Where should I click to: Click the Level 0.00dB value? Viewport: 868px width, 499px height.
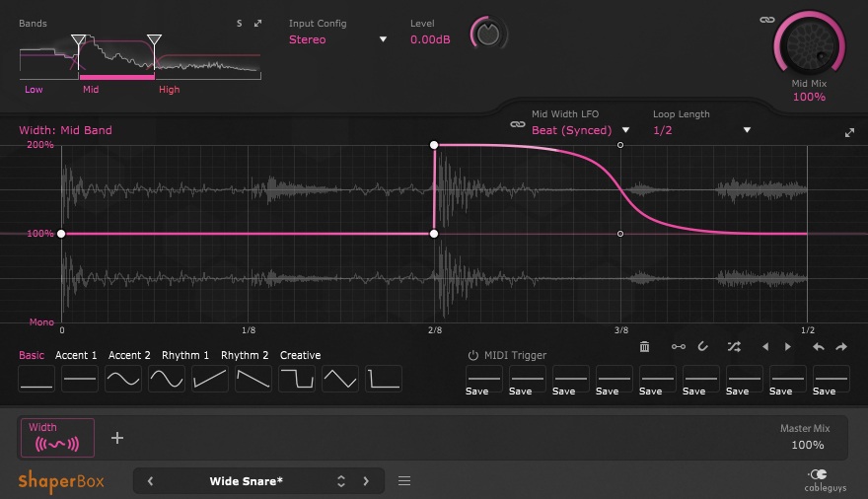430,39
